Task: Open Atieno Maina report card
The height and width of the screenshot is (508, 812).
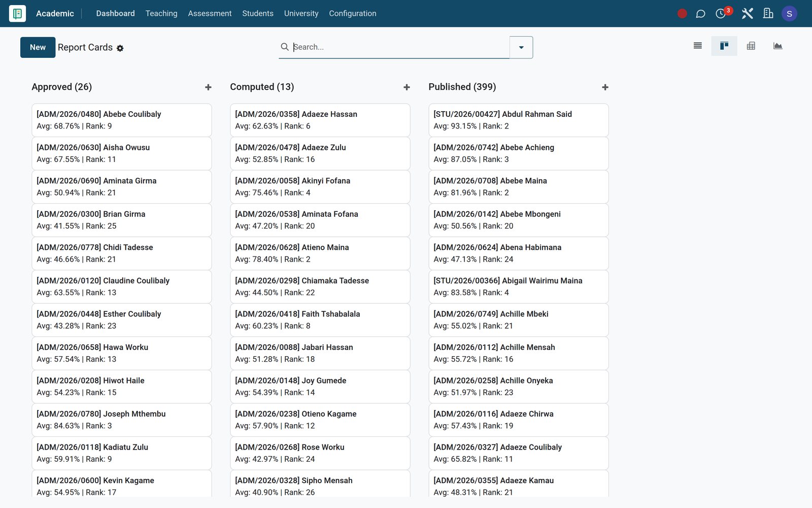Action: pos(320,253)
